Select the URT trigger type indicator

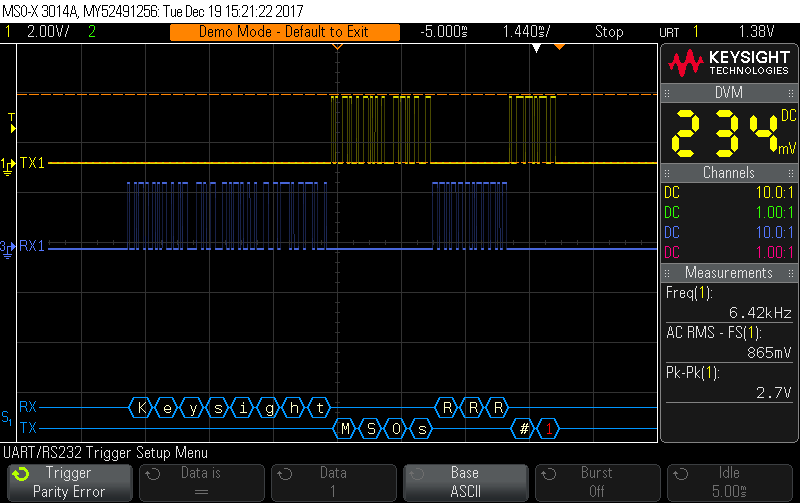669,33
